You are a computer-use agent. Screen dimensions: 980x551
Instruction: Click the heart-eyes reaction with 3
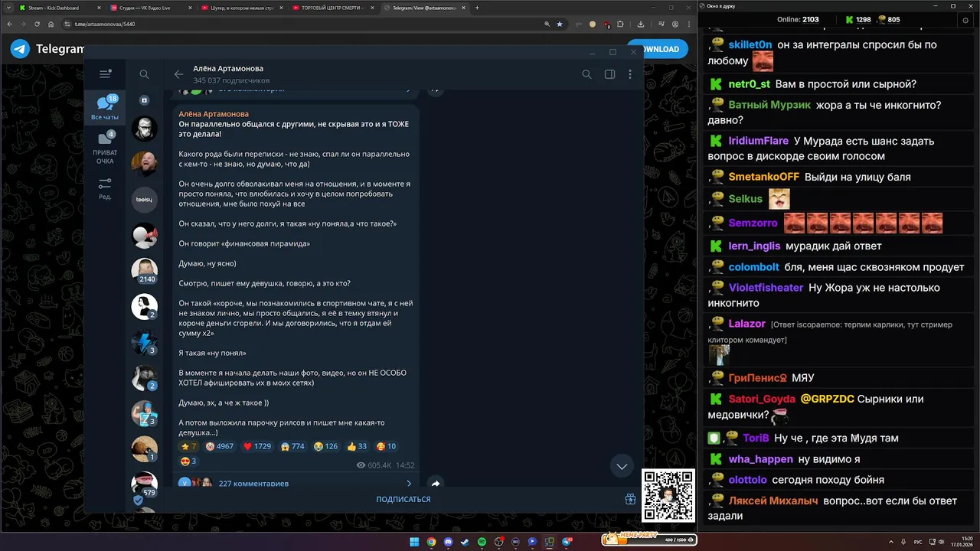[188, 461]
